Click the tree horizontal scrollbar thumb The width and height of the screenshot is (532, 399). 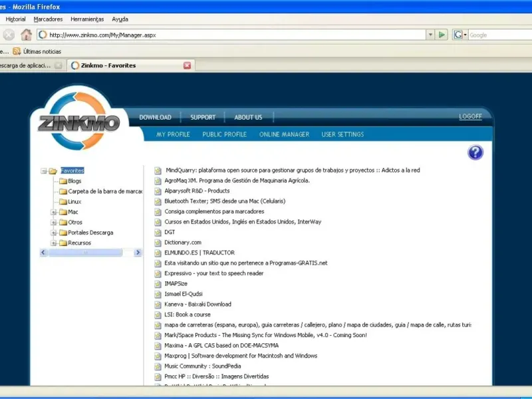[85, 253]
